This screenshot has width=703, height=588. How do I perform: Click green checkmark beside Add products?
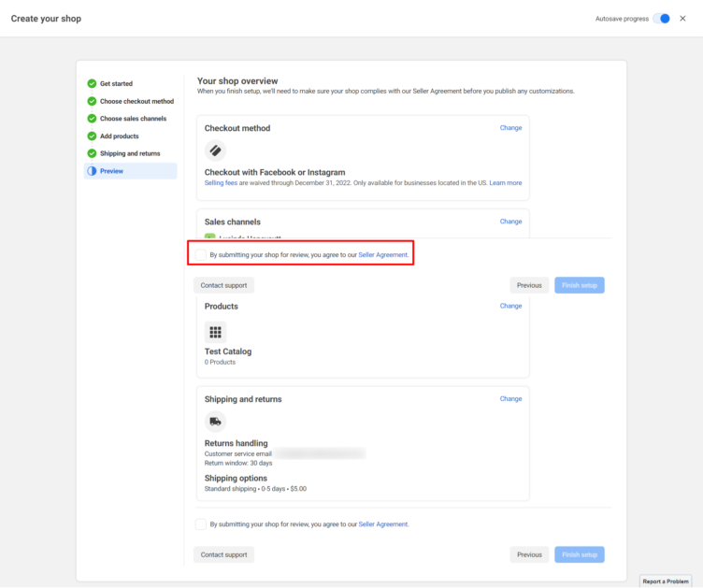tap(92, 136)
